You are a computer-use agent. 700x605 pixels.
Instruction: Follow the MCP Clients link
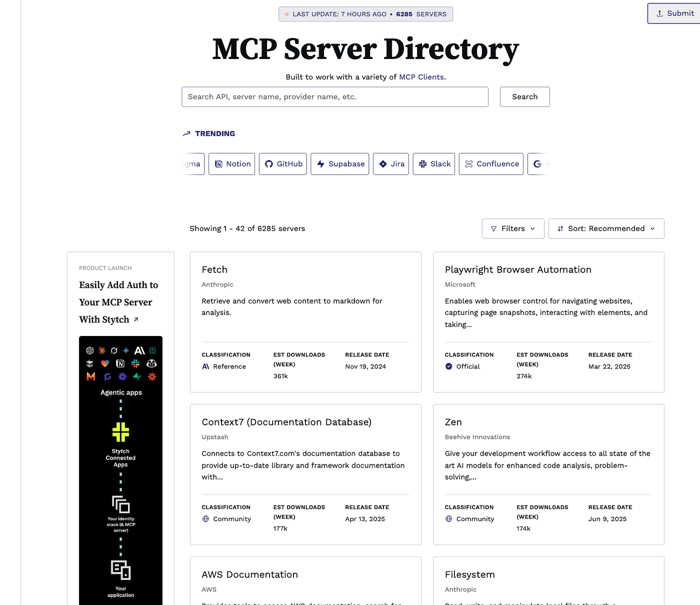(x=421, y=77)
